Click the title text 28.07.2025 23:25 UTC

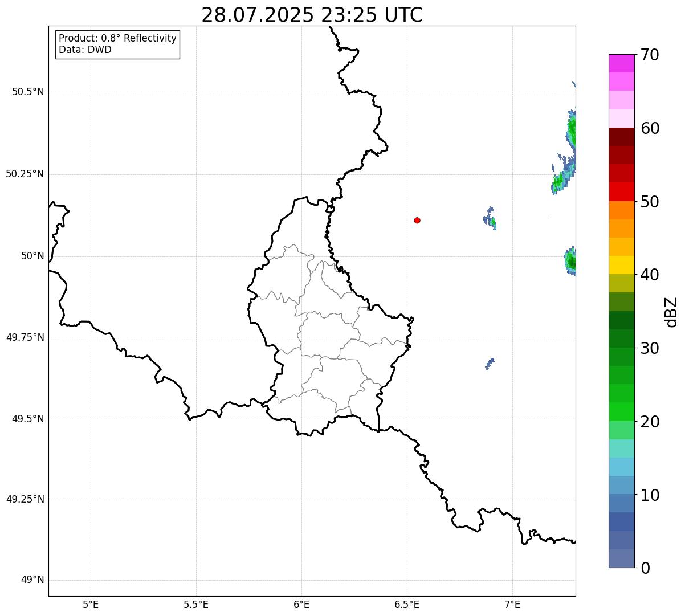point(312,15)
